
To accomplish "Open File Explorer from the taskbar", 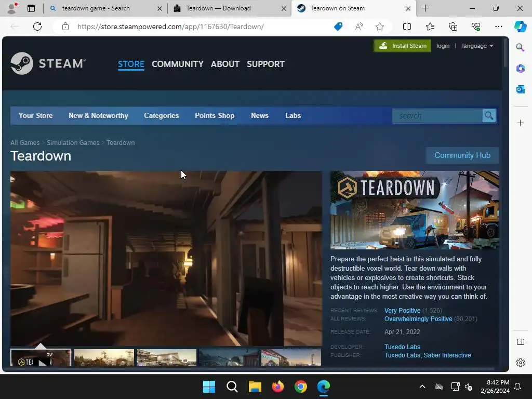I will 255,387.
